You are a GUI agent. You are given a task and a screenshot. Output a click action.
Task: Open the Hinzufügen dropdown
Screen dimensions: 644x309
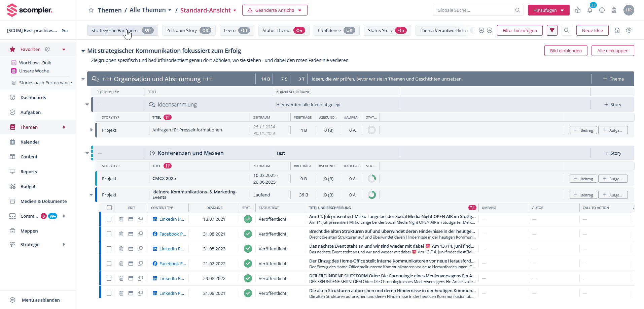(x=548, y=10)
